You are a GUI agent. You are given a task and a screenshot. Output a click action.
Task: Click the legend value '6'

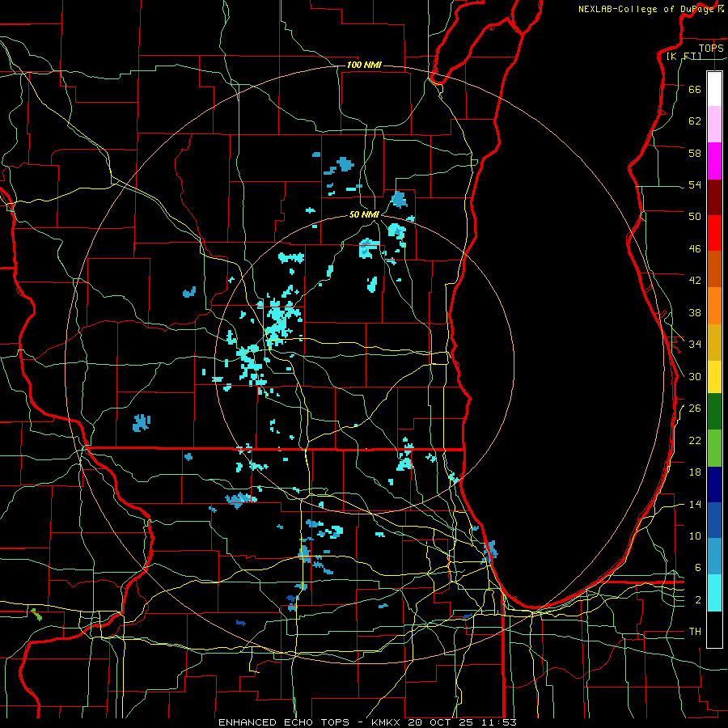(698, 568)
